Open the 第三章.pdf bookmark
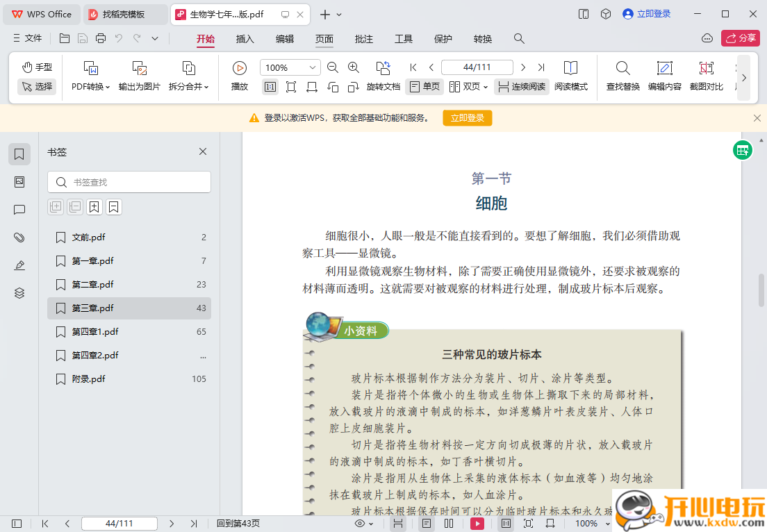 [x=94, y=308]
